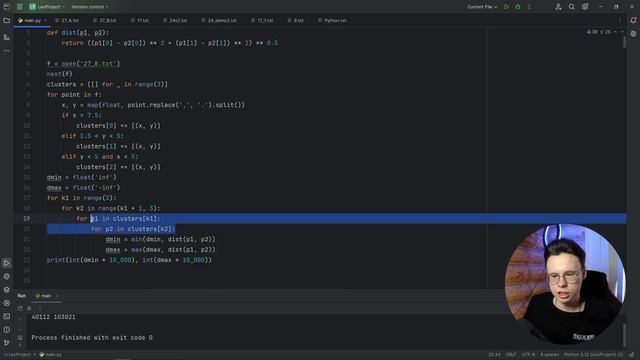Open the AI Assistant sidebar icon
Viewport: 640px width, 360px height.
point(633,34)
